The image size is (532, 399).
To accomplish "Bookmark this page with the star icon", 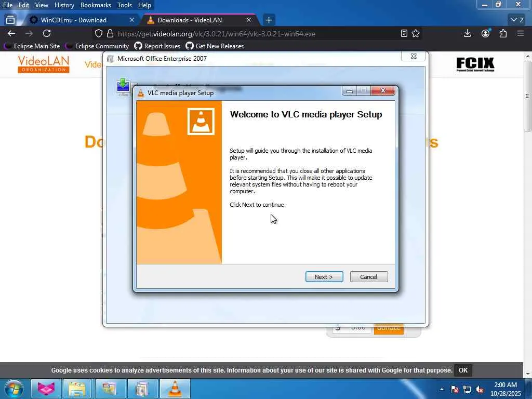I will (x=416, y=33).
